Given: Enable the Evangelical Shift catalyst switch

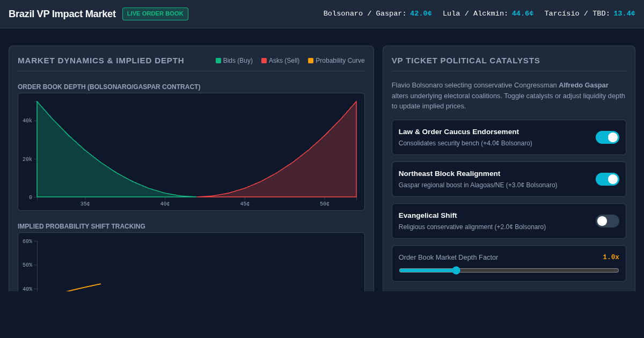Looking at the screenshot, I should pyautogui.click(x=608, y=221).
